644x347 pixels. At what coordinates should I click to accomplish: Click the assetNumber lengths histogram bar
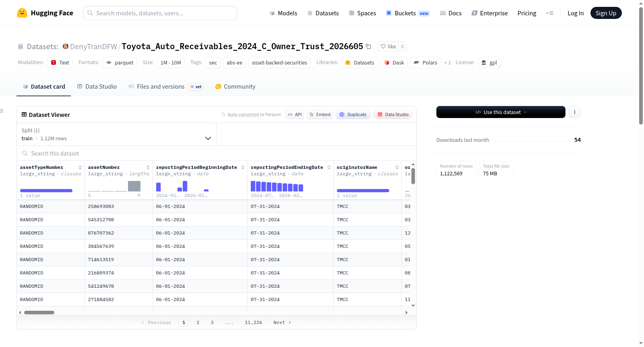[134, 186]
